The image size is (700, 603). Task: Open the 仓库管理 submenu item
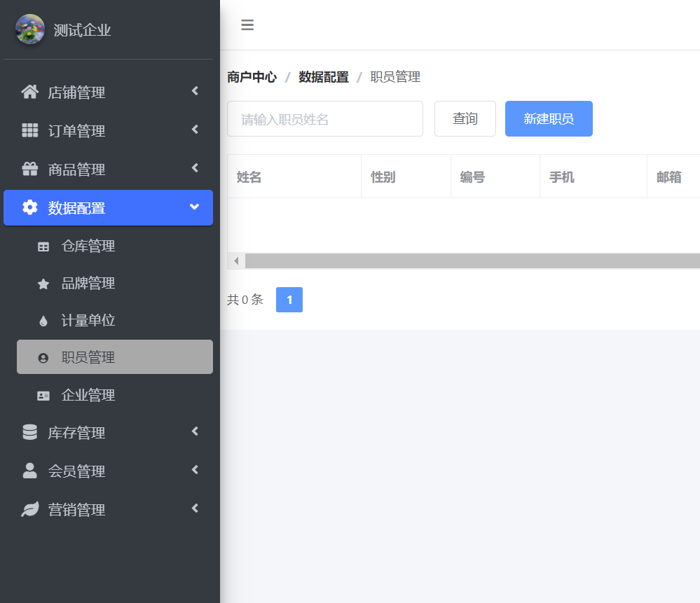coord(88,246)
